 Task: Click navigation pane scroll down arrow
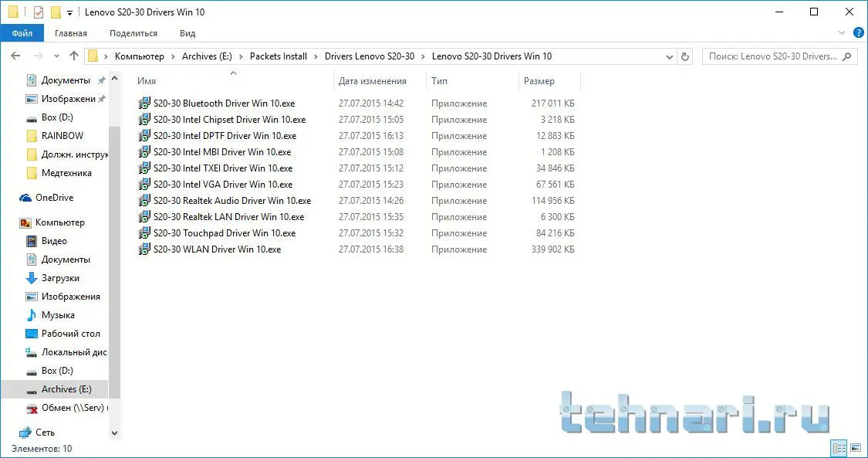(x=115, y=433)
